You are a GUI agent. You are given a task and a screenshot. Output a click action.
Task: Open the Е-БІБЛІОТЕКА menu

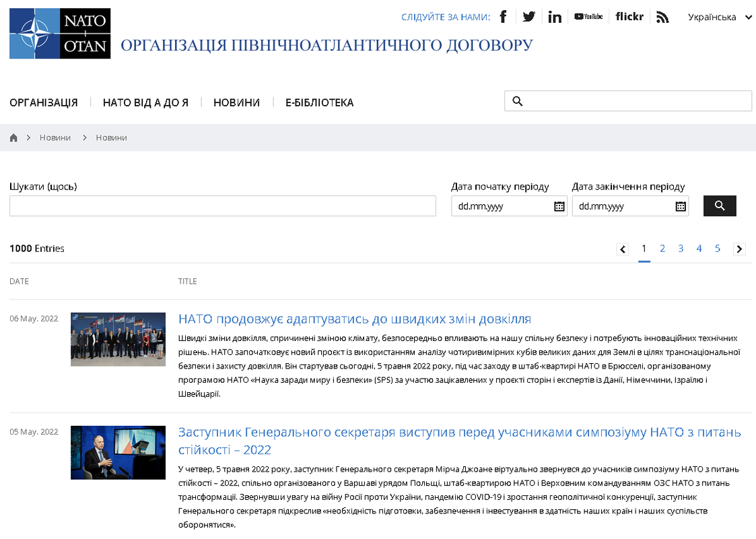319,102
